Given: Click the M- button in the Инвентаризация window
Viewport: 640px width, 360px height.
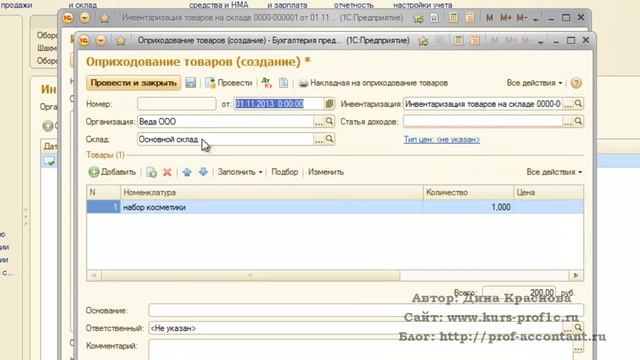Looking at the screenshot, I should 522,18.
